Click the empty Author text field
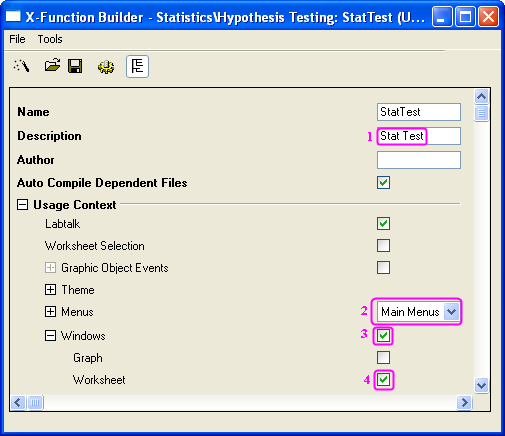 point(419,160)
